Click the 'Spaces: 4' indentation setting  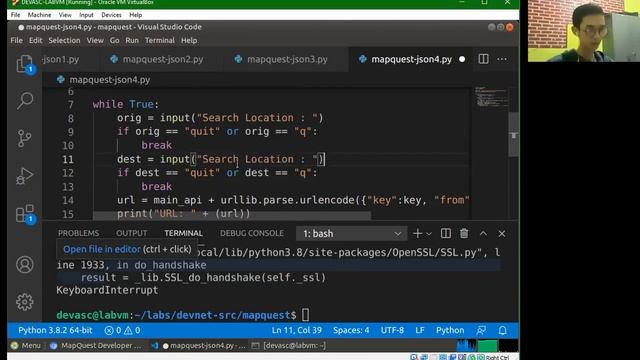click(351, 330)
